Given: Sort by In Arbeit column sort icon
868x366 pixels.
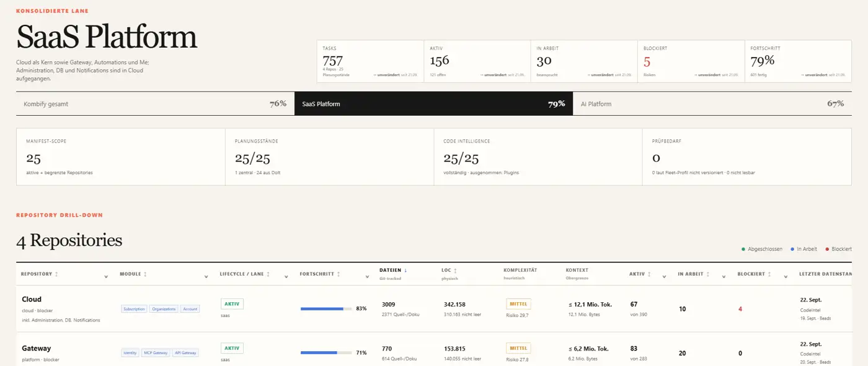Looking at the screenshot, I should [x=707, y=274].
